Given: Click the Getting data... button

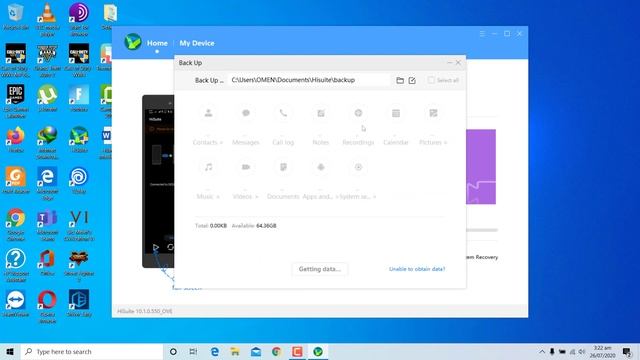Looking at the screenshot, I should (x=320, y=269).
